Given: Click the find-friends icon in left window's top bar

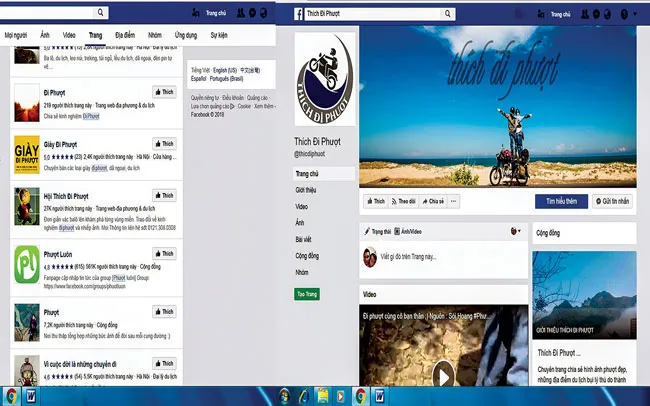Looking at the screenshot, I should pyautogui.click(x=196, y=13).
